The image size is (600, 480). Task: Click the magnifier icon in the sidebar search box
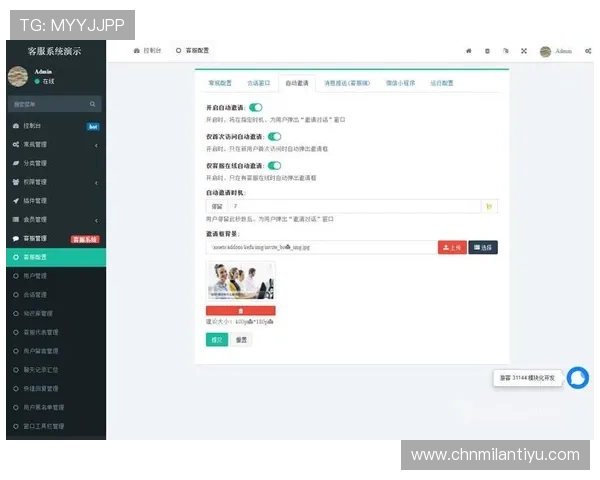click(92, 104)
